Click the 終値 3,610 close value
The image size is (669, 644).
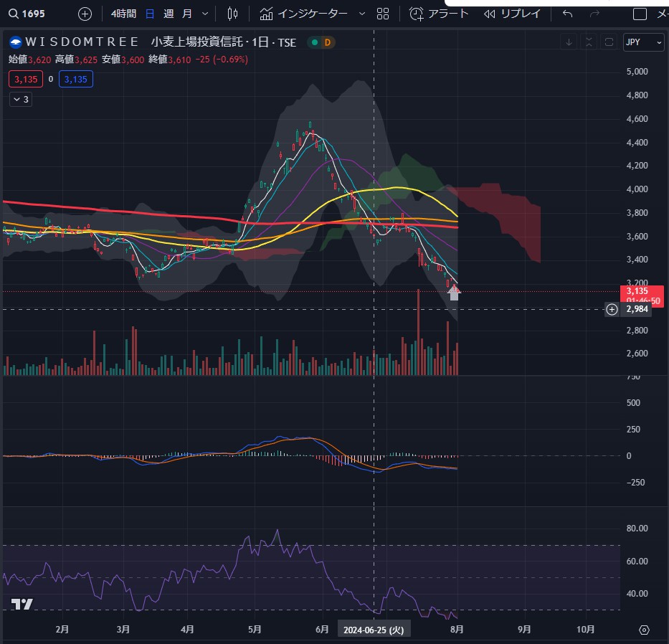coord(169,60)
